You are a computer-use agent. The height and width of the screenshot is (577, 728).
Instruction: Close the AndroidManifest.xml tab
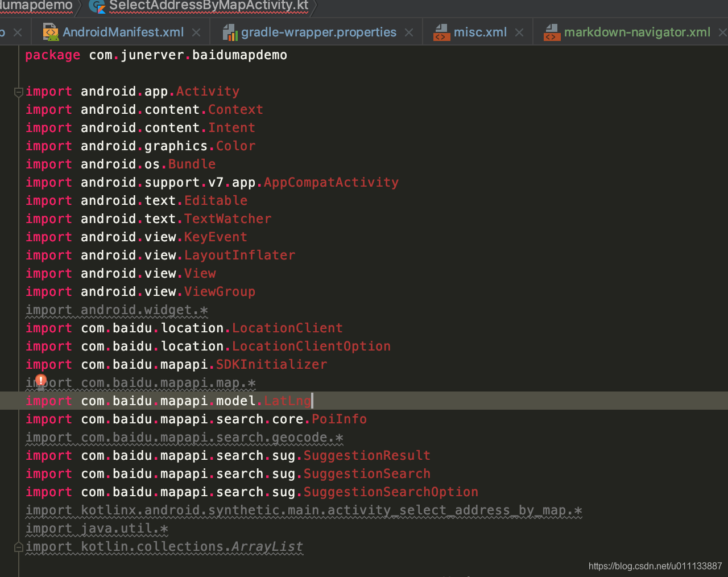coord(196,33)
